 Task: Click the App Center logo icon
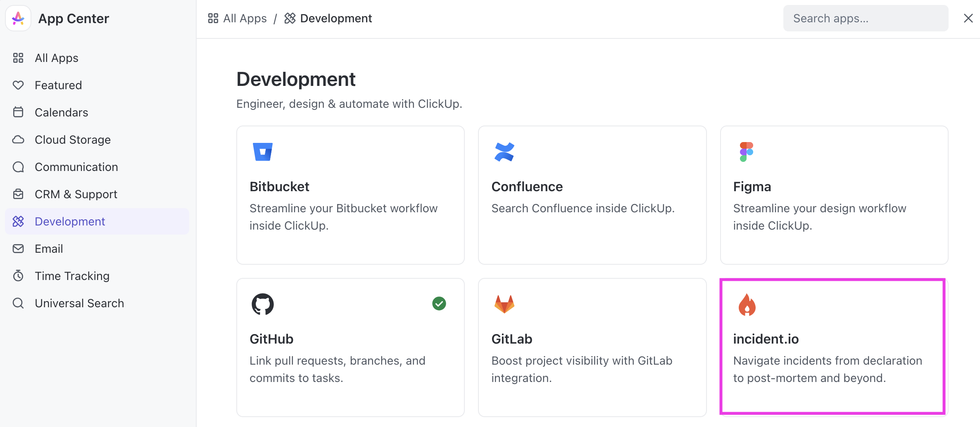point(18,18)
